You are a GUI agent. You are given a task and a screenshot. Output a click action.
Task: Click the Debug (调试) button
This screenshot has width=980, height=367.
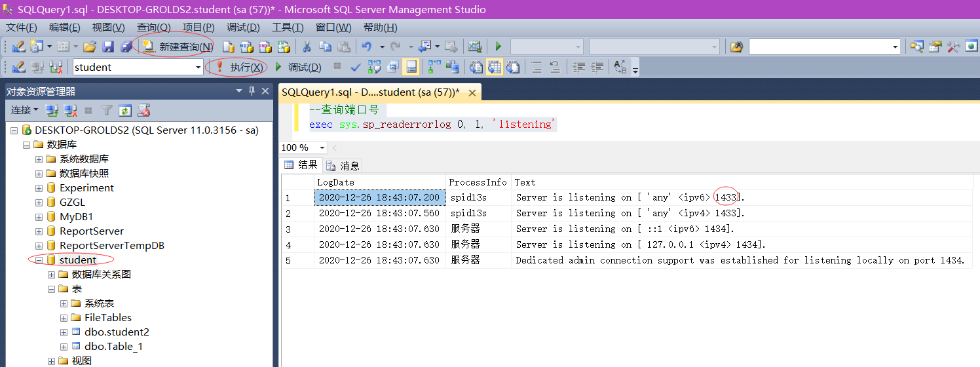297,67
